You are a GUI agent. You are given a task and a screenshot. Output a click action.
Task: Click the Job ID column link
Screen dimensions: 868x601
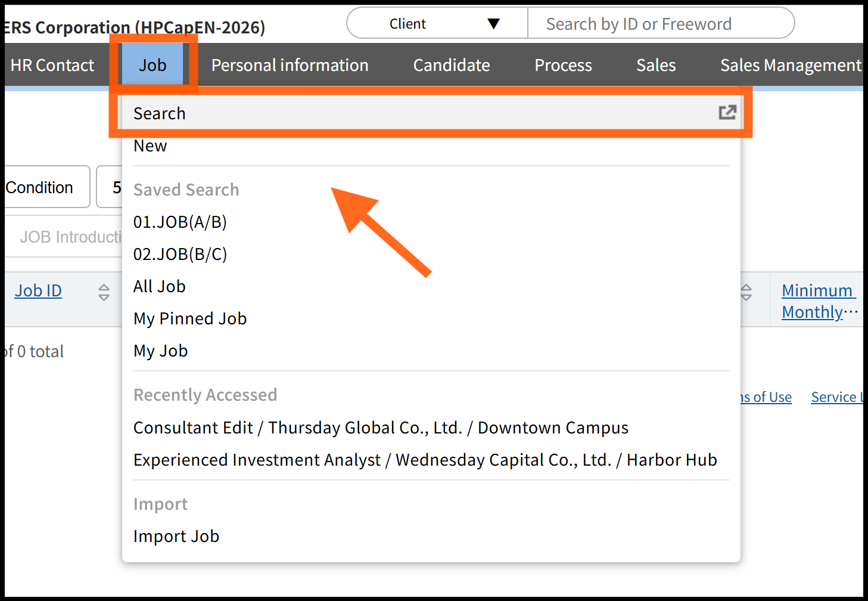38,291
